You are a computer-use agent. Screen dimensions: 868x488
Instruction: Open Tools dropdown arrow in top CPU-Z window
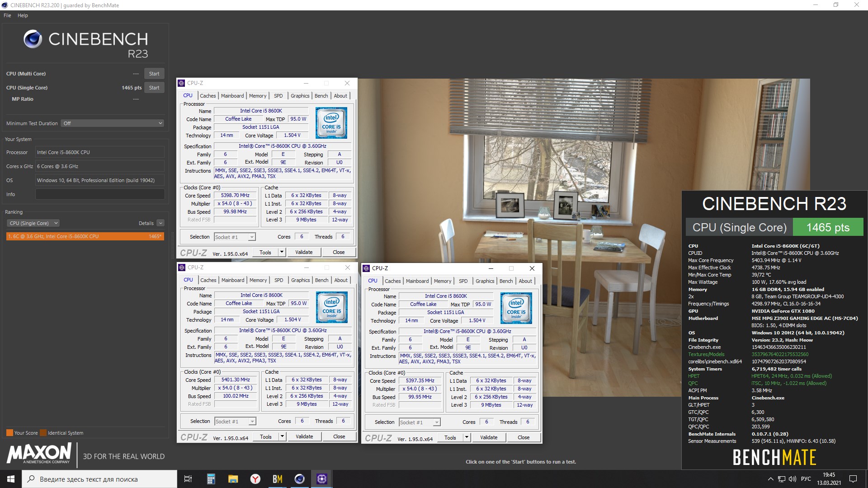[282, 252]
